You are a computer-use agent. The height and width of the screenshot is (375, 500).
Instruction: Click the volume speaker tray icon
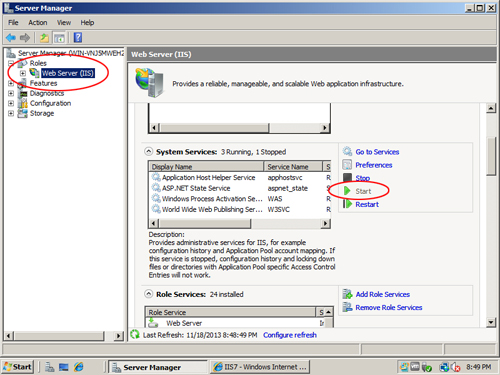click(x=456, y=367)
